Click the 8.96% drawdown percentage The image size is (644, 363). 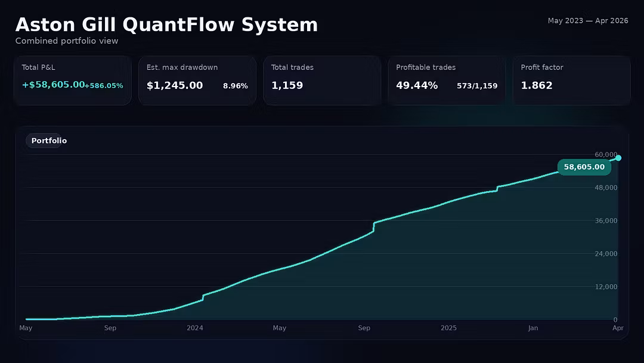pos(235,86)
